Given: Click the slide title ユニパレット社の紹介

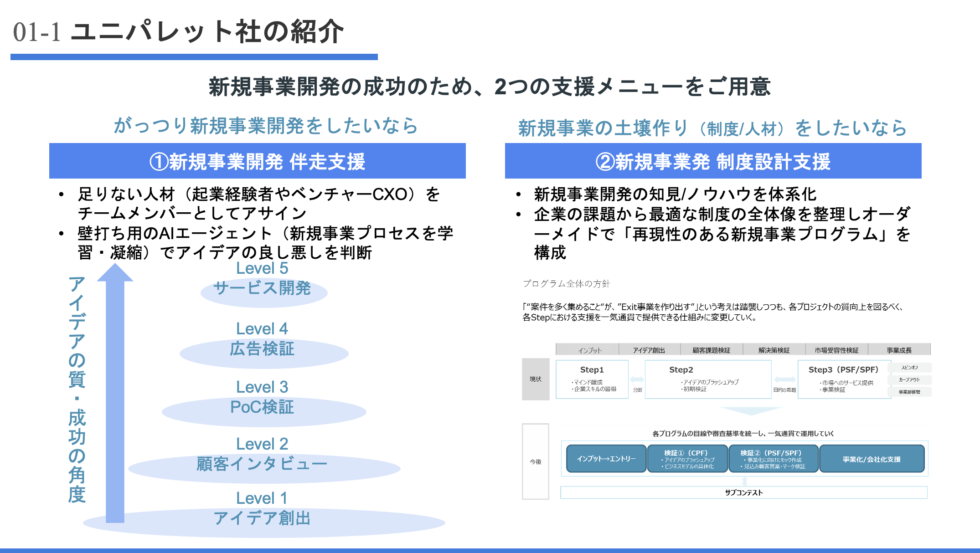Looking at the screenshot, I should point(207,32).
